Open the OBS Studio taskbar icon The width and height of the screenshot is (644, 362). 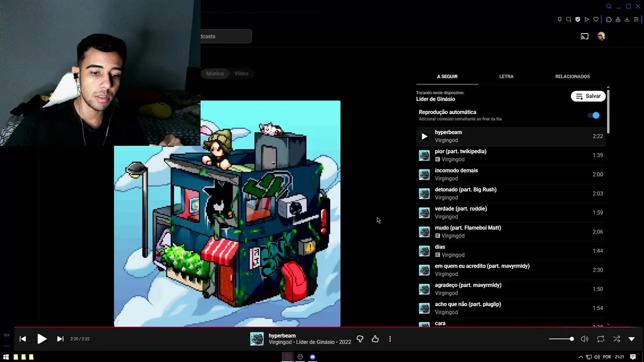click(x=300, y=357)
